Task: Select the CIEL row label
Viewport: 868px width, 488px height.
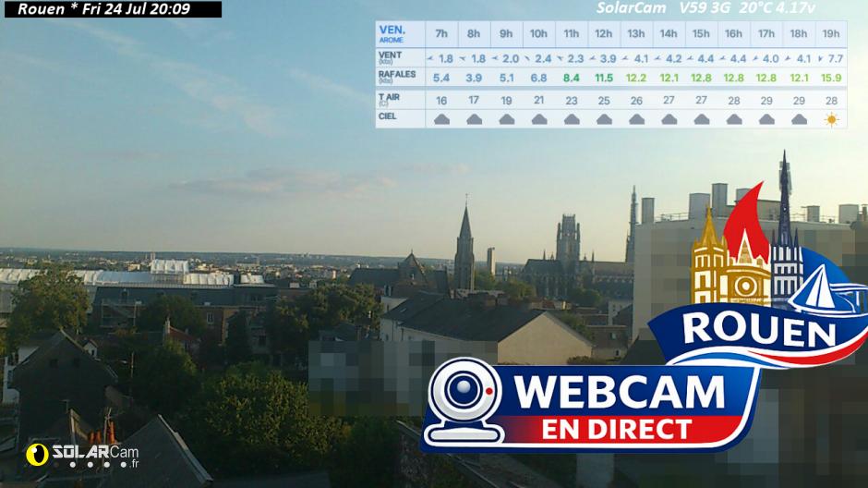Action: pos(388,116)
